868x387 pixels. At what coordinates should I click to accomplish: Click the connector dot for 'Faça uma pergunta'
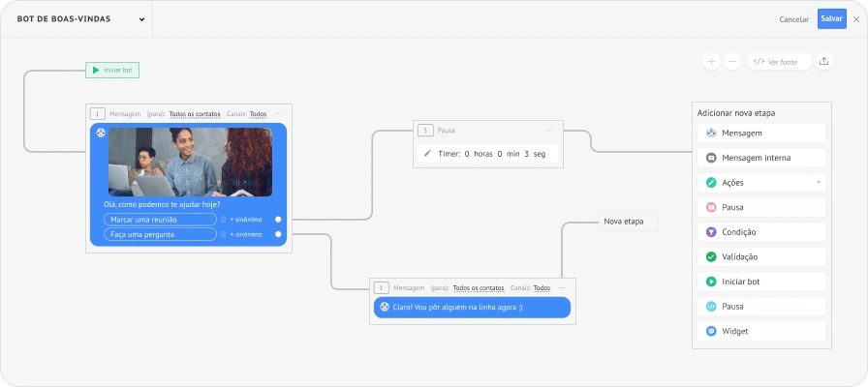(278, 234)
